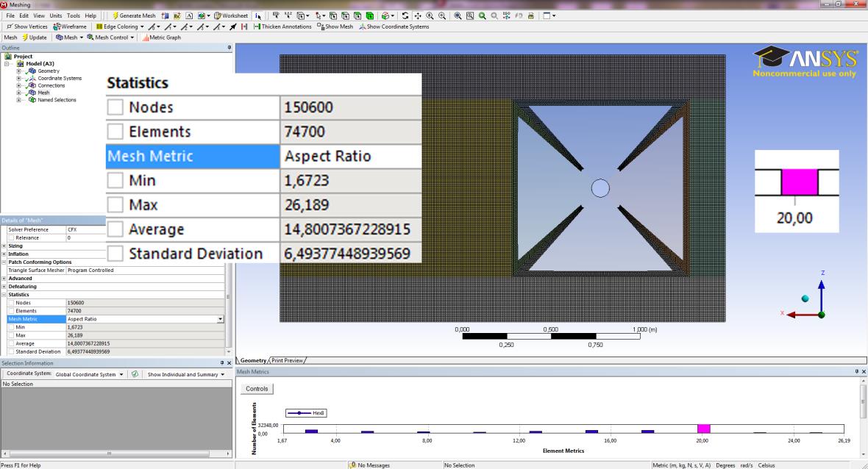
Task: Check the Standard Deviation box in Details
Action: pyautogui.click(x=11, y=351)
